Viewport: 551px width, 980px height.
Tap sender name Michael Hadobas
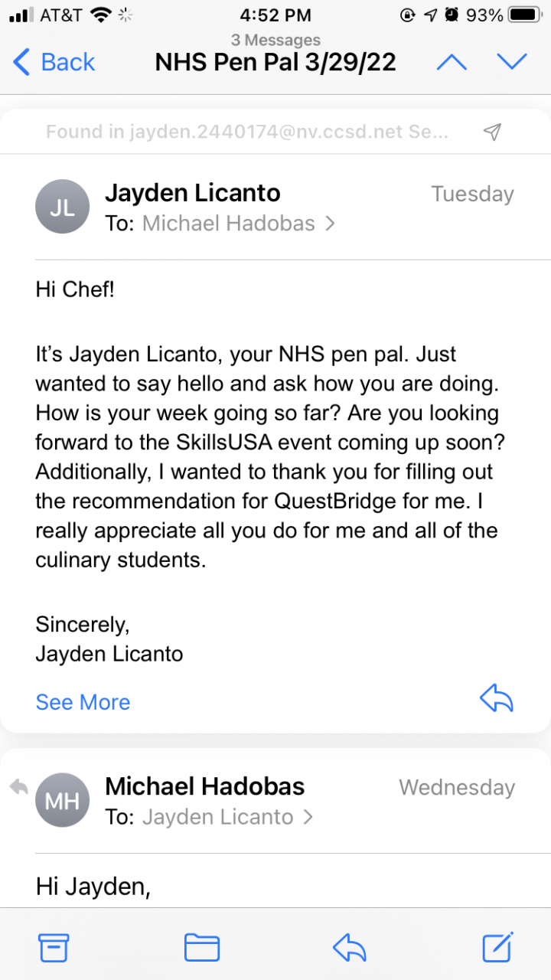click(x=204, y=786)
